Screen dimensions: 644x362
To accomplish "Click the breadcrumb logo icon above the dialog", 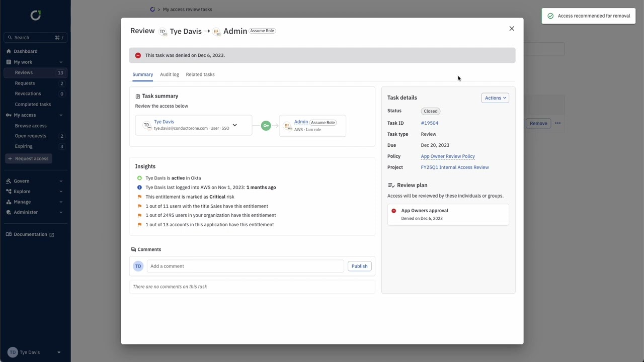I will pyautogui.click(x=152, y=10).
